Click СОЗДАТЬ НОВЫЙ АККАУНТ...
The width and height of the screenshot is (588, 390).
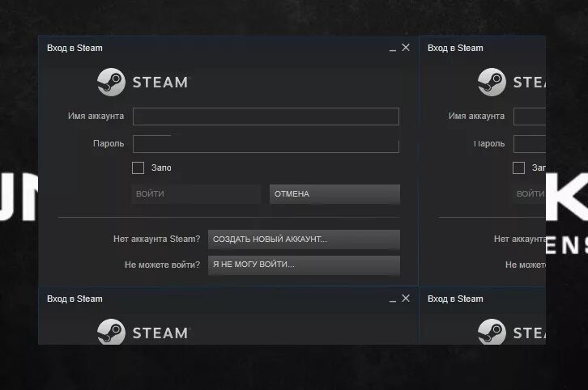tap(305, 240)
